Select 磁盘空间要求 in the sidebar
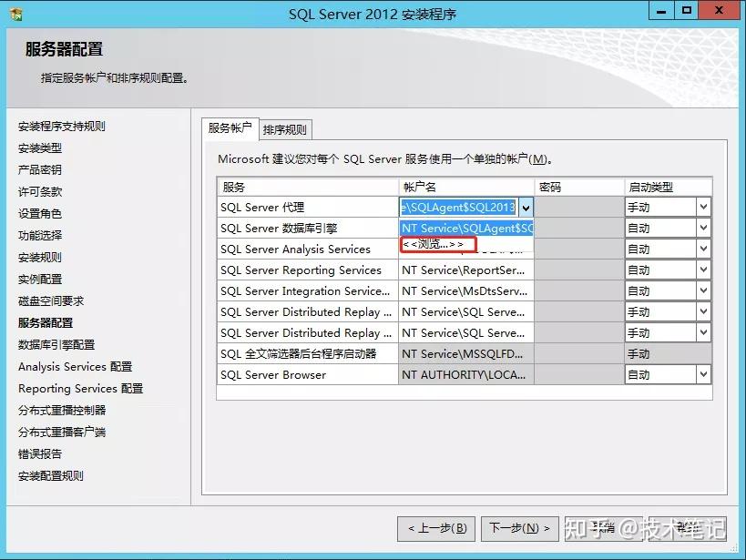 click(x=49, y=300)
